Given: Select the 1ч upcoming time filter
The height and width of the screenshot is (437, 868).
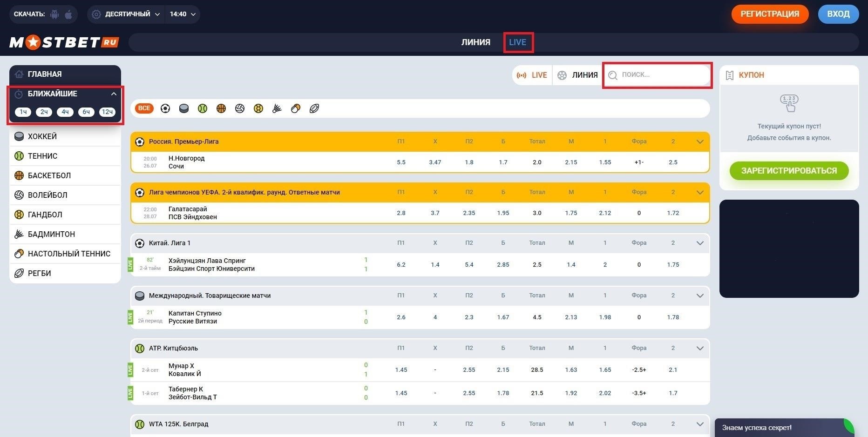Looking at the screenshot, I should tap(23, 112).
